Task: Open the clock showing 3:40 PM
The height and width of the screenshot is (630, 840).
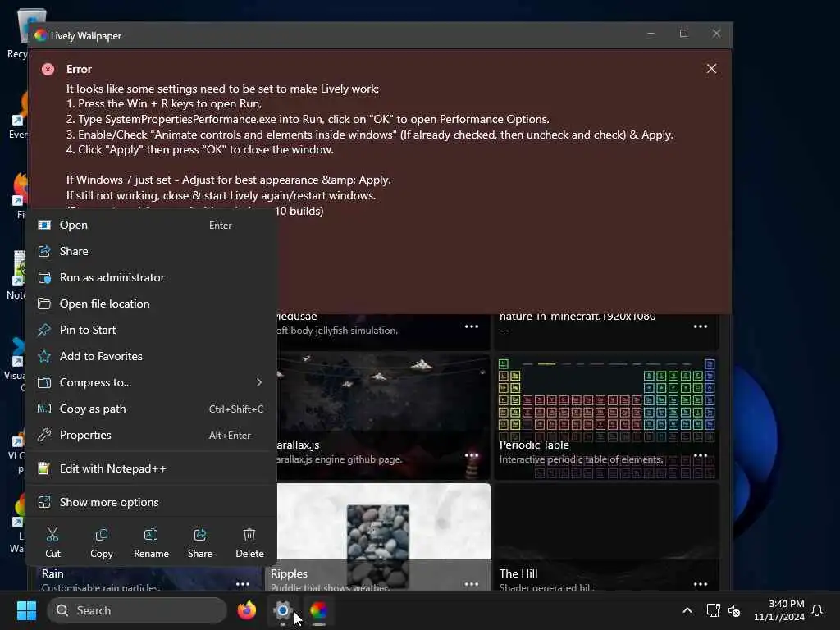Action: coord(779,610)
